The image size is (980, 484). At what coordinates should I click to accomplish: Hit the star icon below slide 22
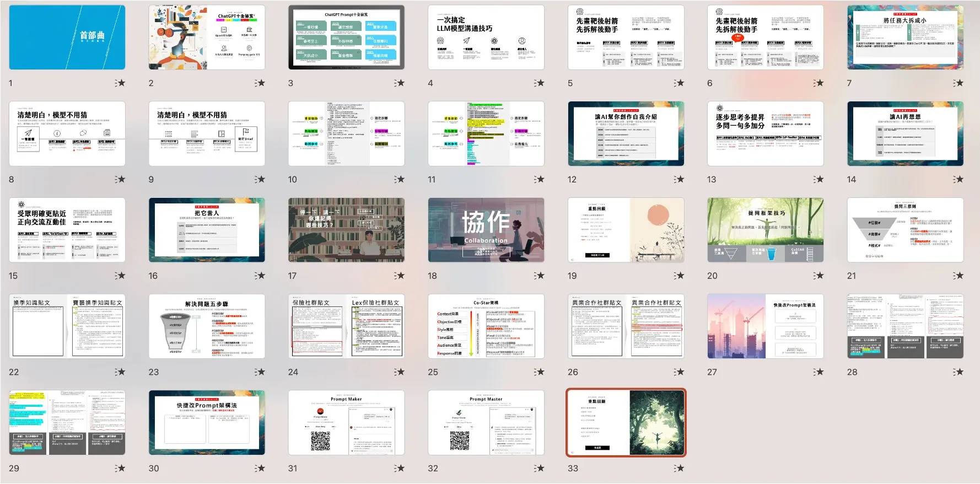pos(120,372)
